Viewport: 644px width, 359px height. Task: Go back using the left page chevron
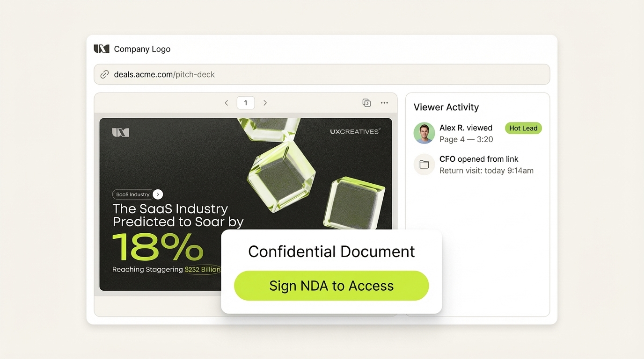(226, 102)
